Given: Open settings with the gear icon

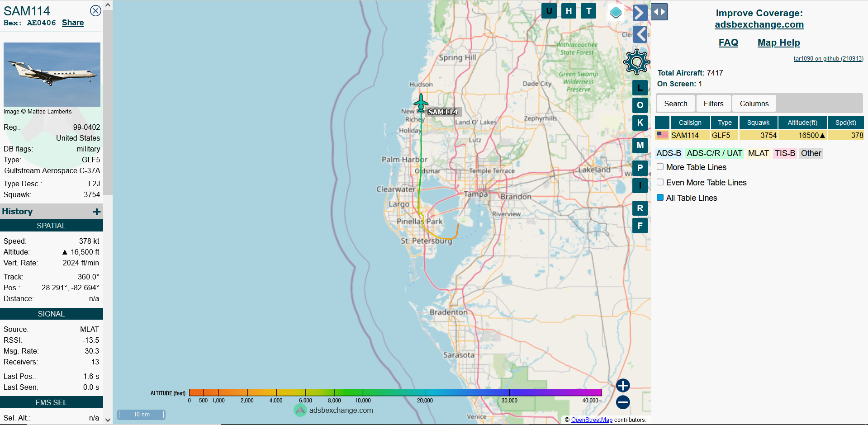Looking at the screenshot, I should (x=636, y=61).
